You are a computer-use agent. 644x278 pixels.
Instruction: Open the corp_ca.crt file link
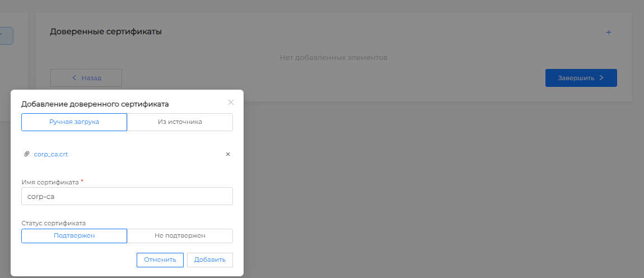click(x=51, y=154)
